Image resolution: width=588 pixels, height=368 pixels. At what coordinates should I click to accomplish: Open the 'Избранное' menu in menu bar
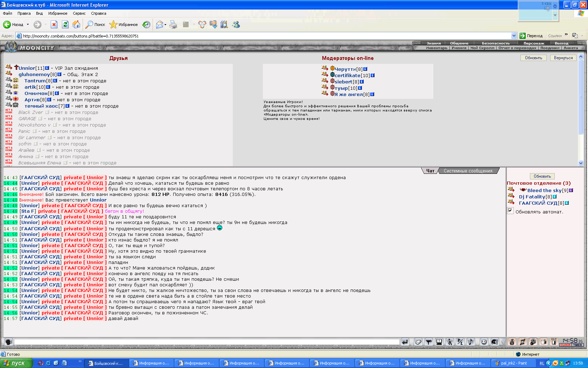click(x=58, y=13)
